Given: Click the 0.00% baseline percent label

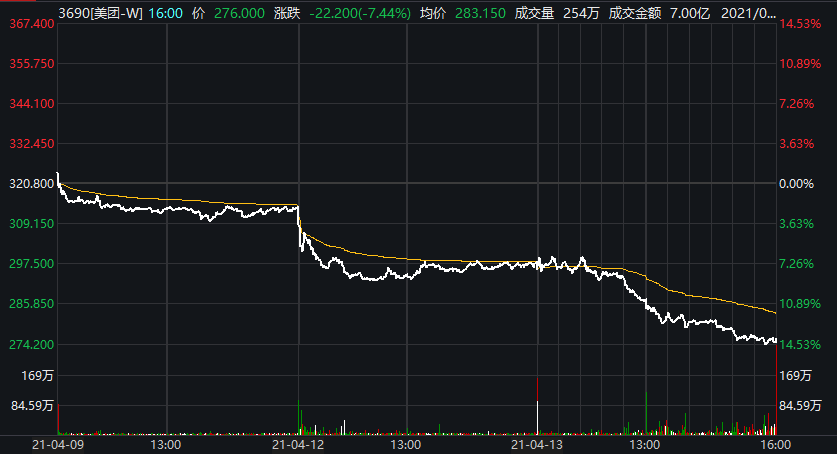Looking at the screenshot, I should point(796,184).
